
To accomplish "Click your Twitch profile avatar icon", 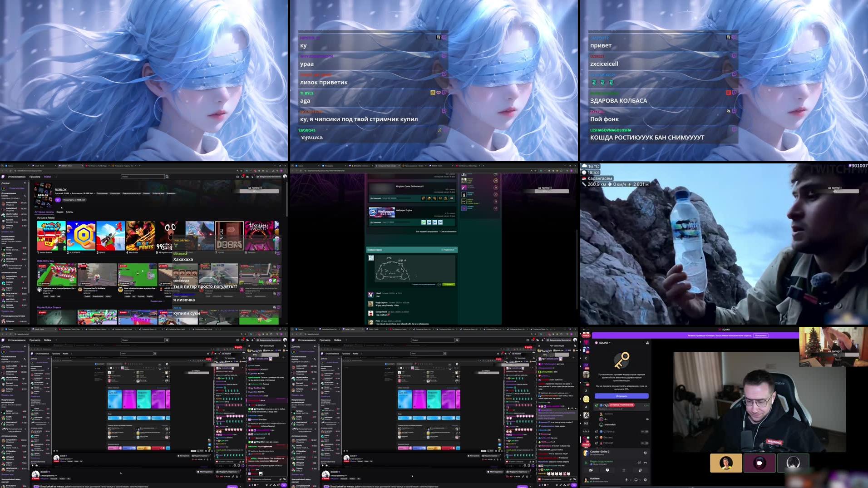I will pos(285,177).
